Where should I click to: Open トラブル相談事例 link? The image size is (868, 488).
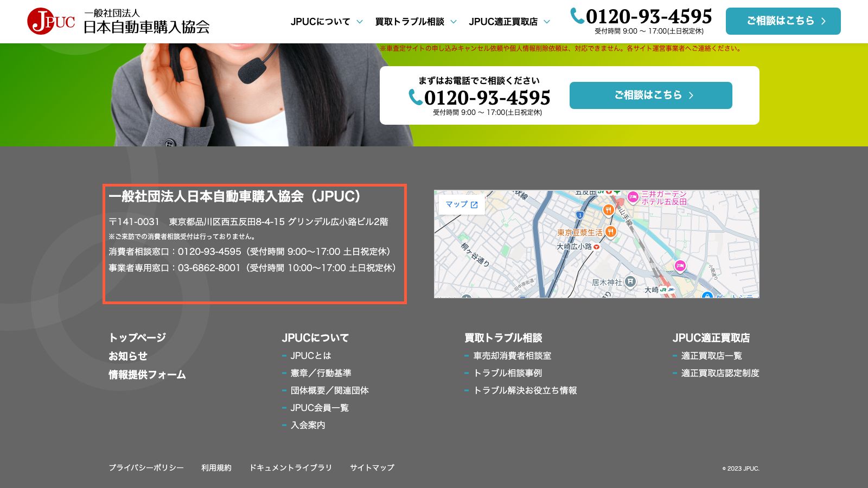(508, 373)
